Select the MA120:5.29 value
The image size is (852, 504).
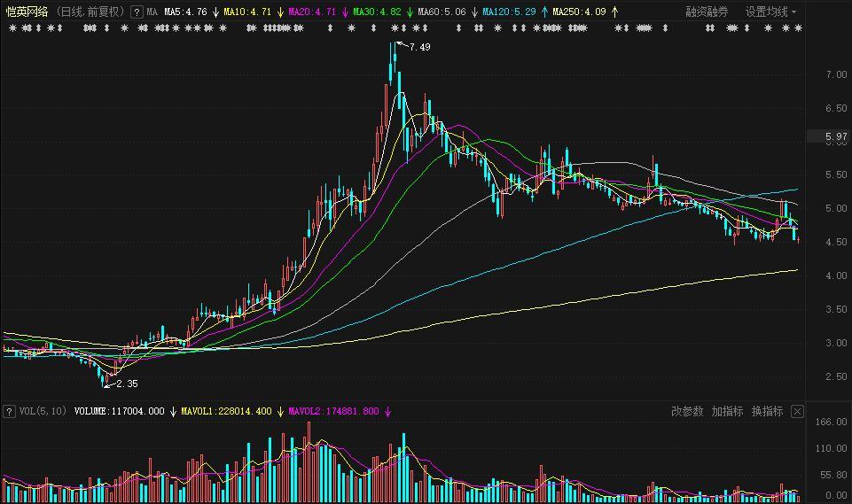tap(509, 12)
